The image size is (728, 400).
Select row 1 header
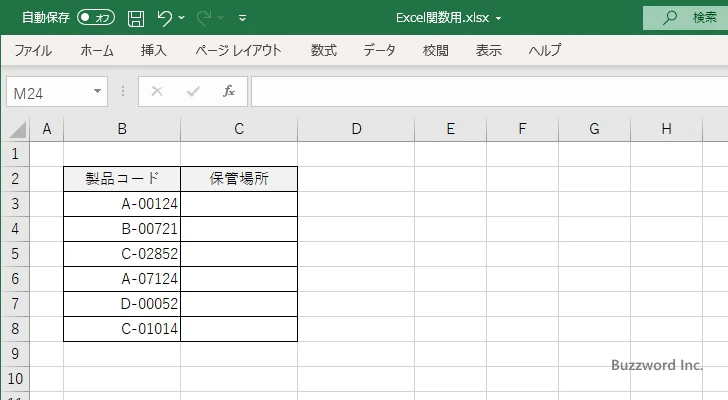[x=15, y=154]
